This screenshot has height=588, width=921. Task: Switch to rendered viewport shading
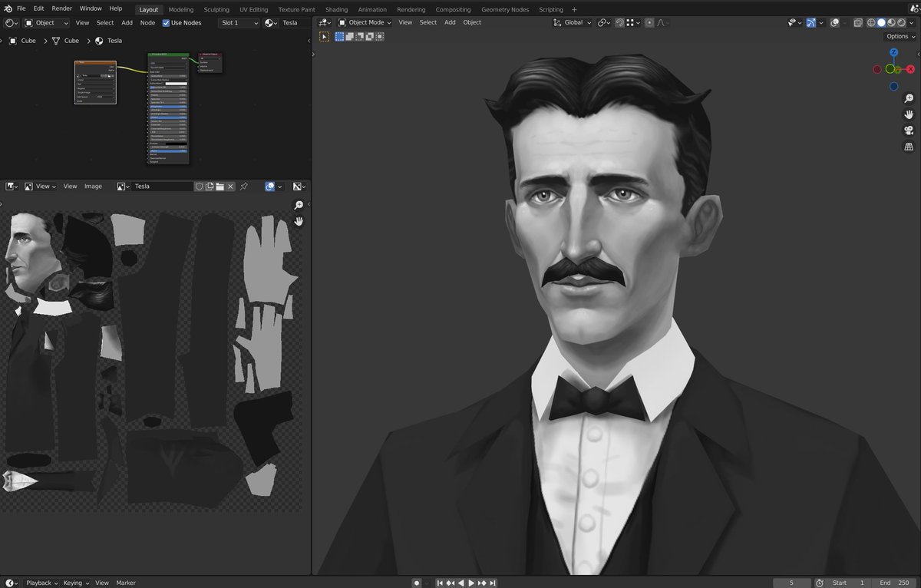(901, 22)
